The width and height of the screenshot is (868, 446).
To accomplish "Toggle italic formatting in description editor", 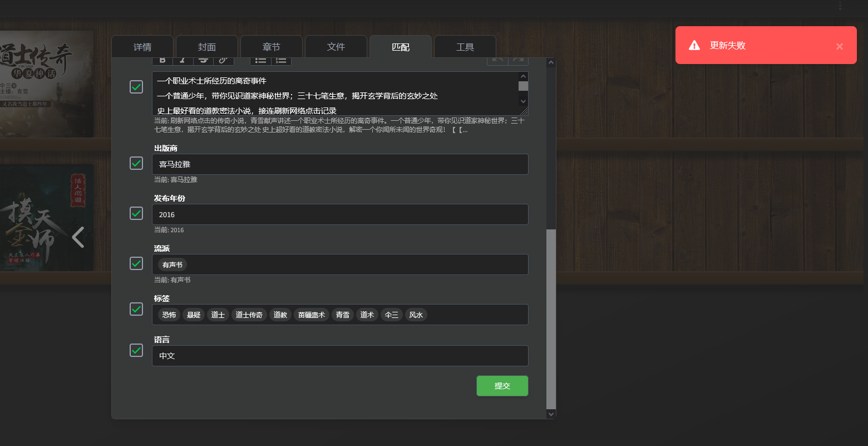I will pyautogui.click(x=183, y=61).
